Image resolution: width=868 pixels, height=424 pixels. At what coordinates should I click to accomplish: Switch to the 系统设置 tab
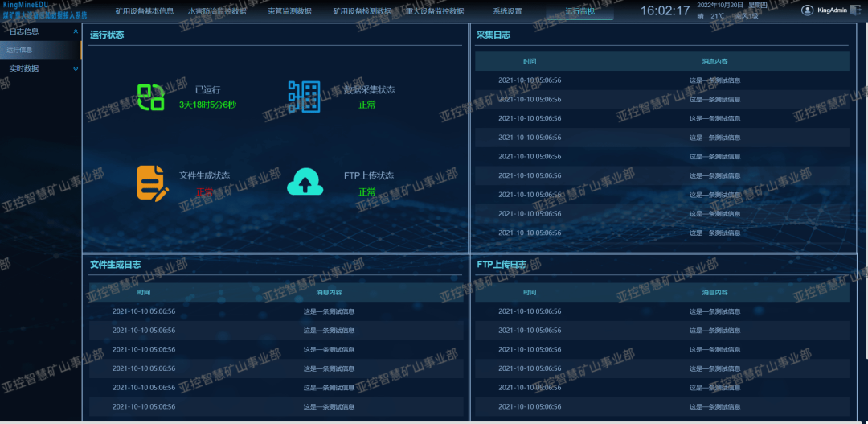(x=507, y=11)
